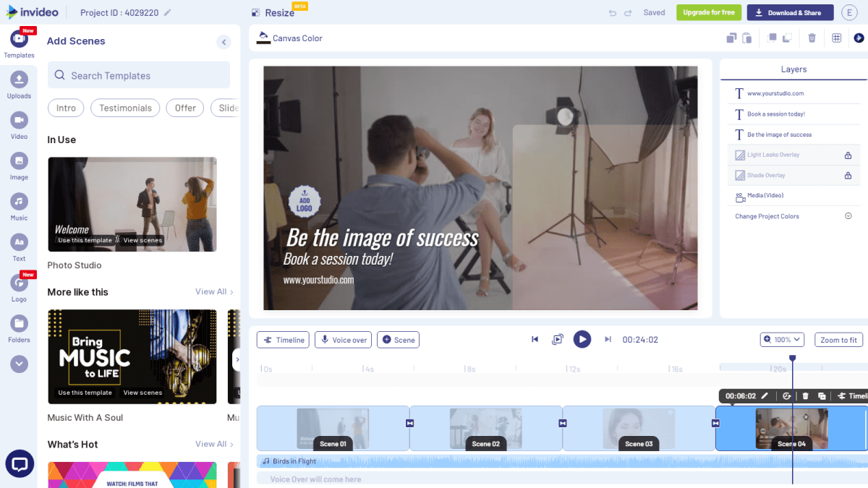Open the Uploads panel in the sidebar
The width and height of the screenshot is (868, 488).
[19, 80]
